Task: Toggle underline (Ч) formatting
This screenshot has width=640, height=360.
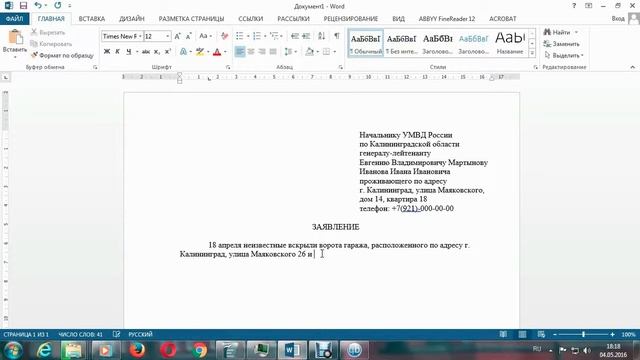Action: click(x=129, y=51)
